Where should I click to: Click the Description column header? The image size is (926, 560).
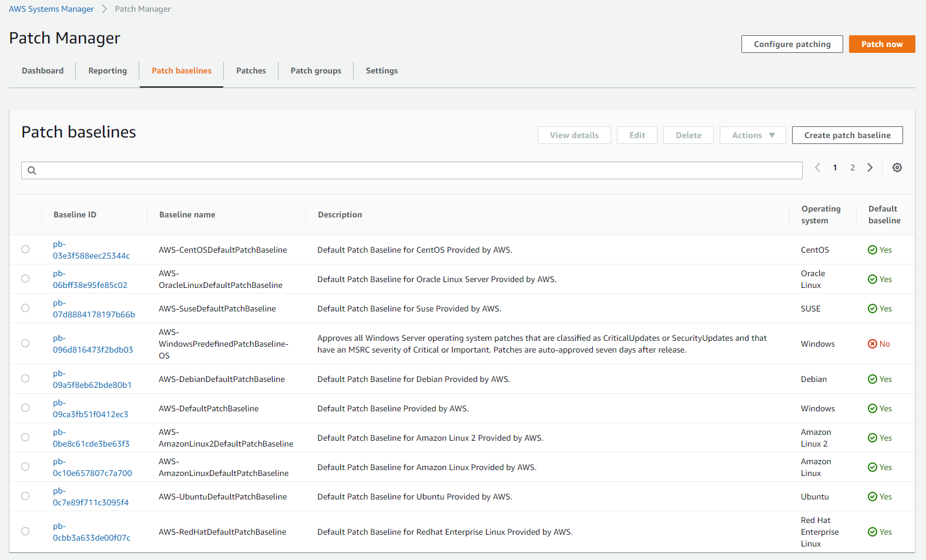click(x=340, y=214)
